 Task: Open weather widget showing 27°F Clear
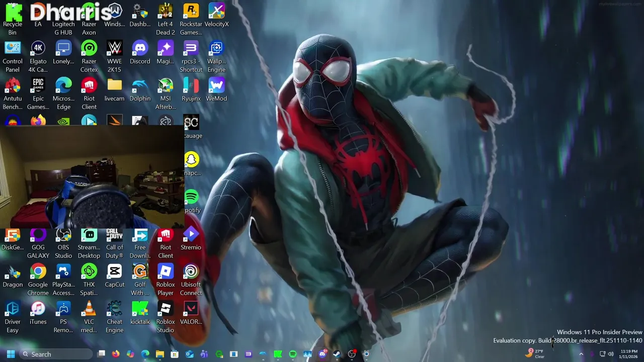535,354
